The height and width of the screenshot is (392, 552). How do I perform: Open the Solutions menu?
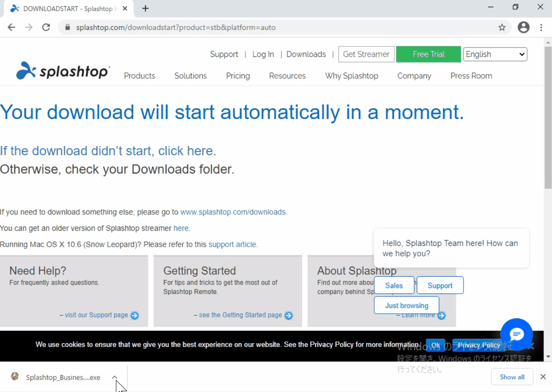190,76
